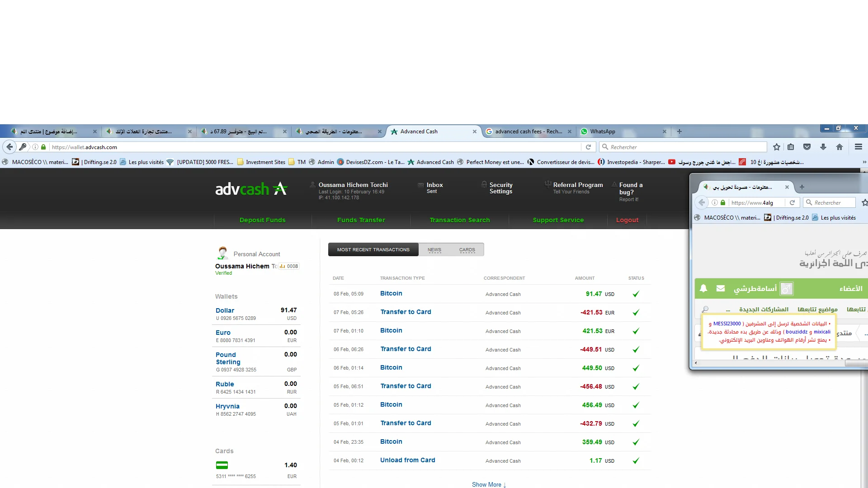
Task: Open Funds Transfer menu item
Action: click(361, 220)
